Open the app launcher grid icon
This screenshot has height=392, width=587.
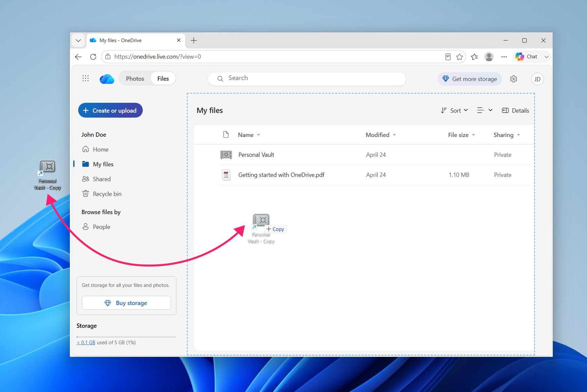85,78
